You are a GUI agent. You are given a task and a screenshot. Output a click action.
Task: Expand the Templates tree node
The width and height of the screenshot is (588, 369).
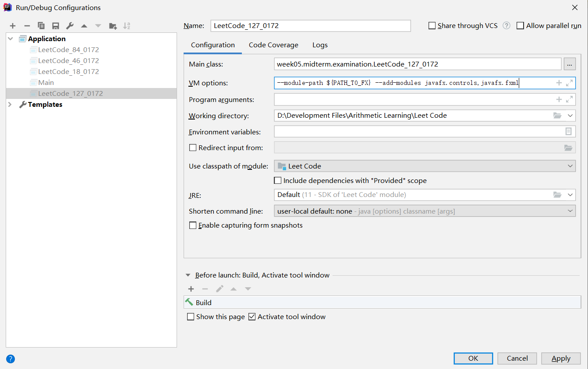(x=10, y=104)
